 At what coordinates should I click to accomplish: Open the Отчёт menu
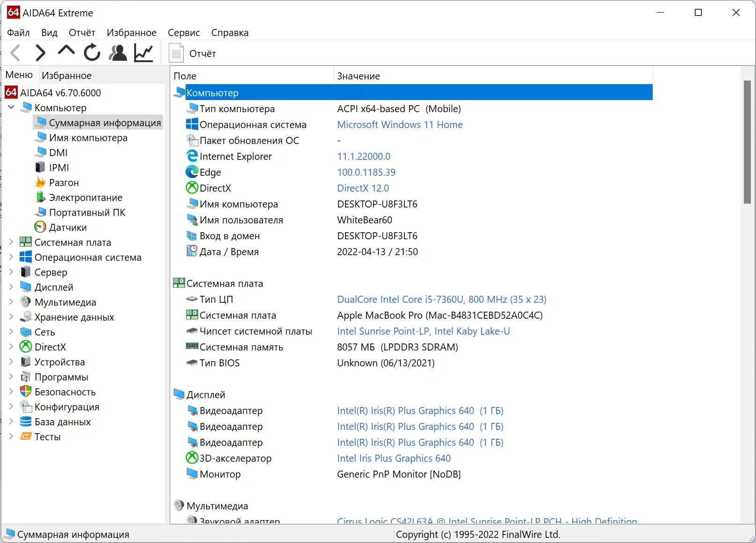tap(82, 33)
